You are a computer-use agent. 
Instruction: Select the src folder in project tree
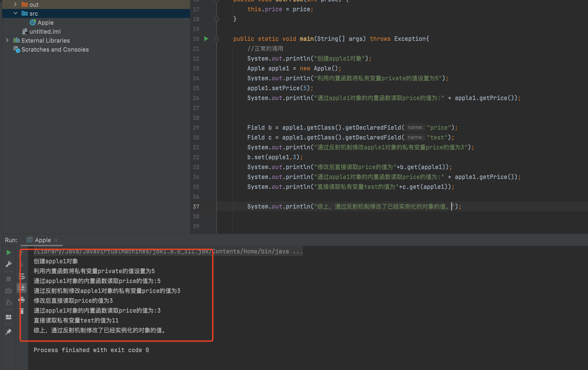click(x=96, y=13)
